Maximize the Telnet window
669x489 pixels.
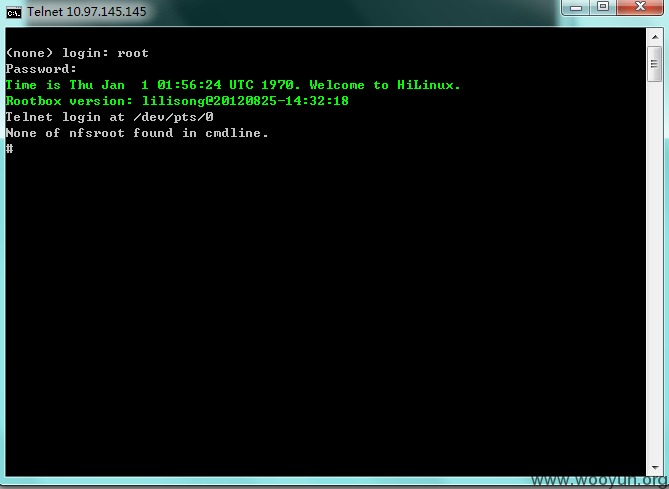click(603, 7)
